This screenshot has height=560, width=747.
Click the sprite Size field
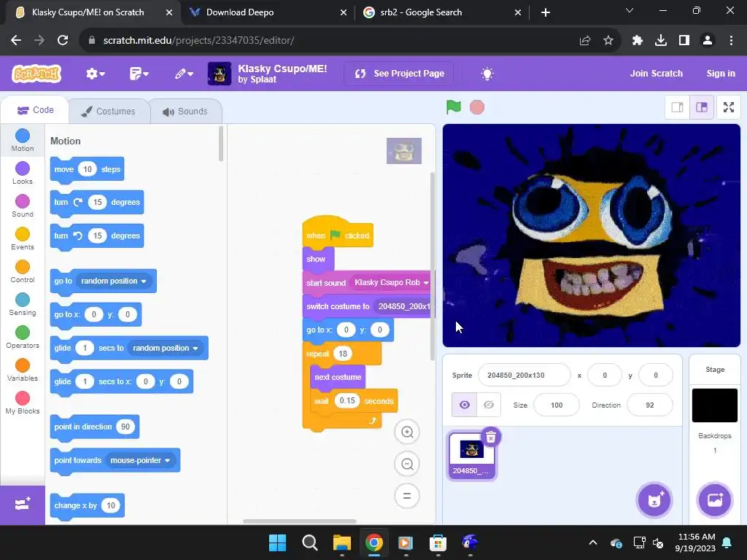click(x=557, y=405)
